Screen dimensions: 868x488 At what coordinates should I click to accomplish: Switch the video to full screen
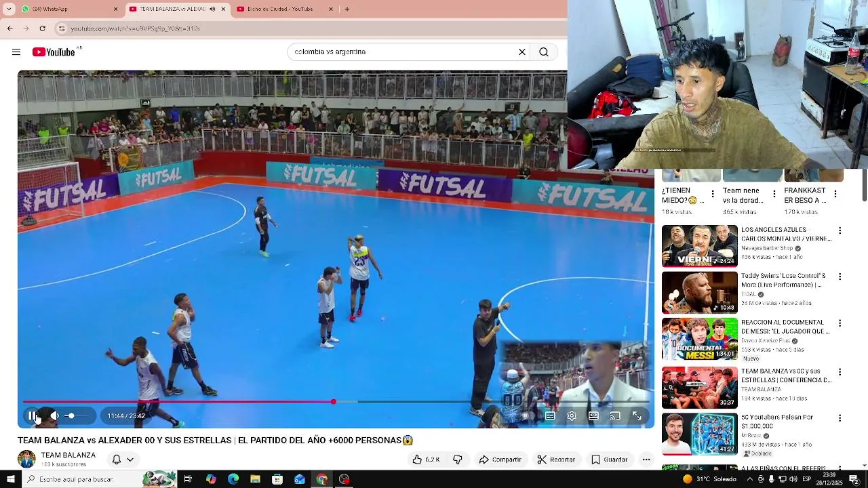637,415
